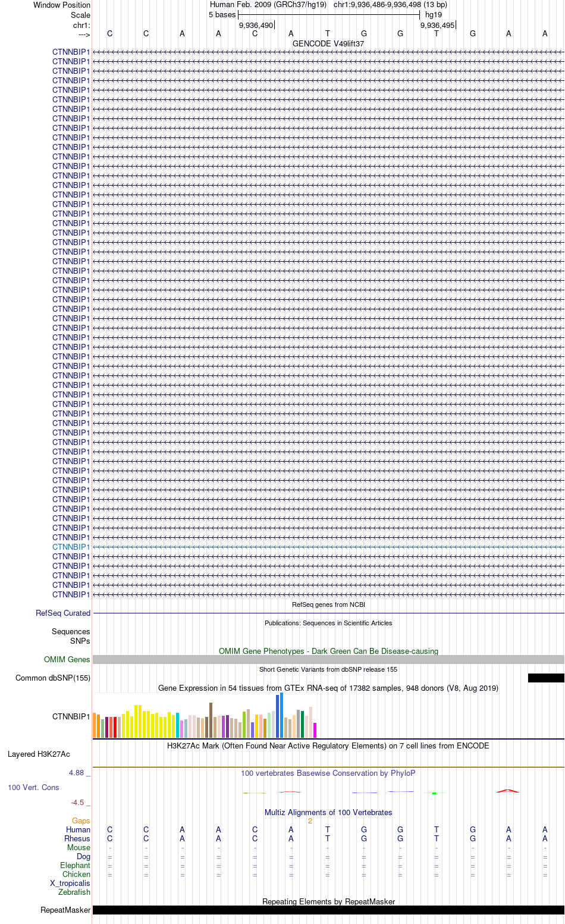The height and width of the screenshot is (924, 565).
Task: Click the orange '2' gap marker
Action: click(310, 820)
